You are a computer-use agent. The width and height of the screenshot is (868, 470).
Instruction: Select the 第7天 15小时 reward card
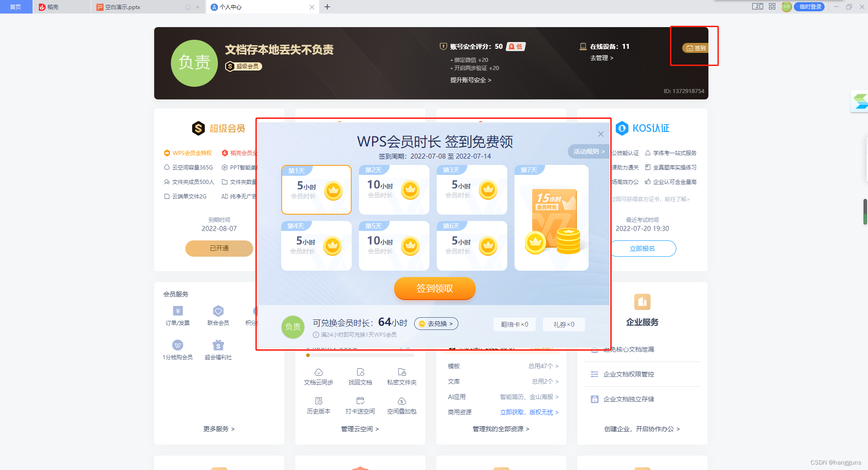coord(552,218)
